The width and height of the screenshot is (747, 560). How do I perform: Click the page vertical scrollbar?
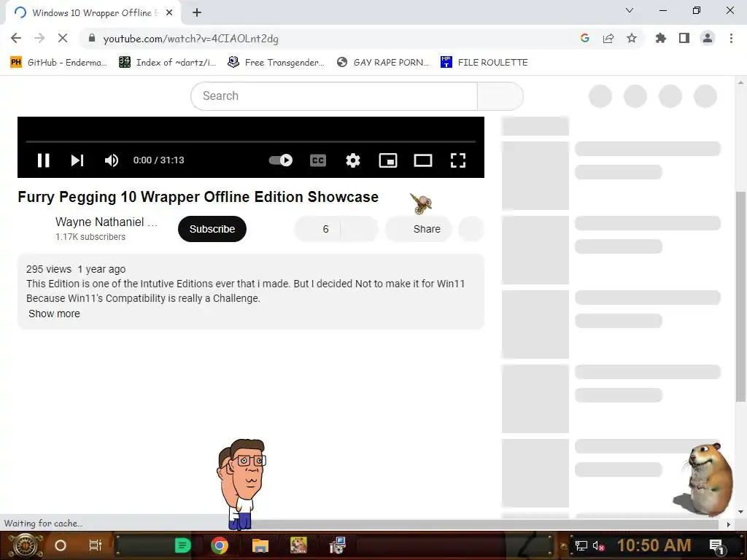pos(740,296)
